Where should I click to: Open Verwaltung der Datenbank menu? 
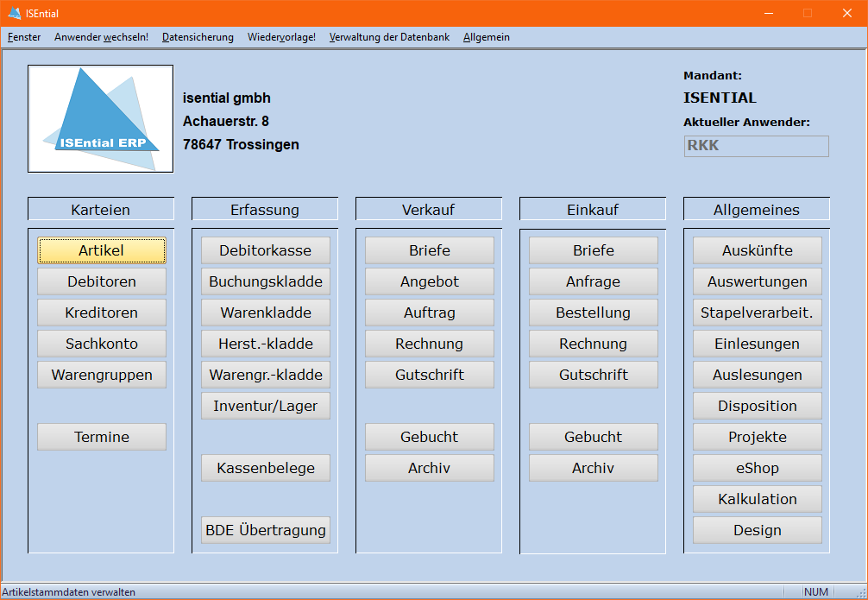point(389,37)
